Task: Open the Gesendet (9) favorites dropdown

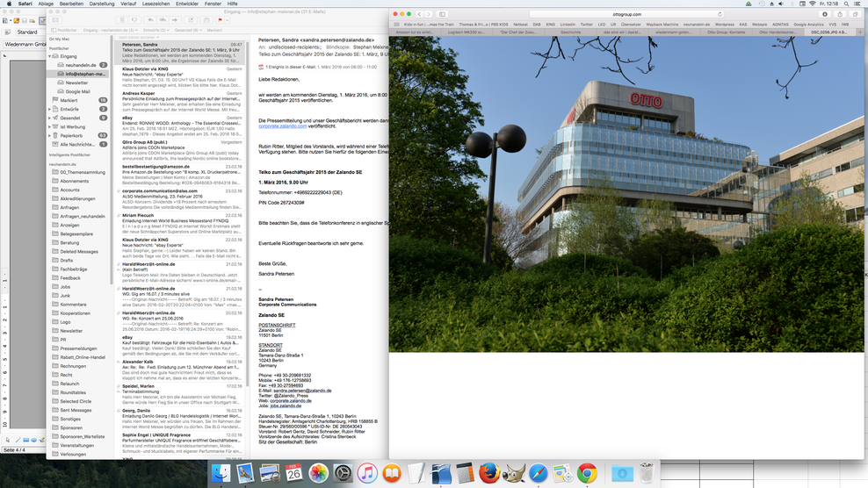Action: coord(189,30)
